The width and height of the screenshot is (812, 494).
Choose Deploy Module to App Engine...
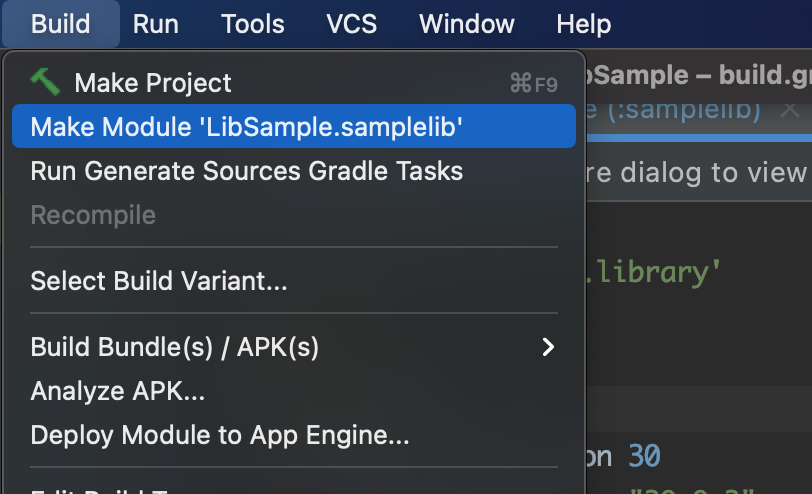[x=220, y=435]
